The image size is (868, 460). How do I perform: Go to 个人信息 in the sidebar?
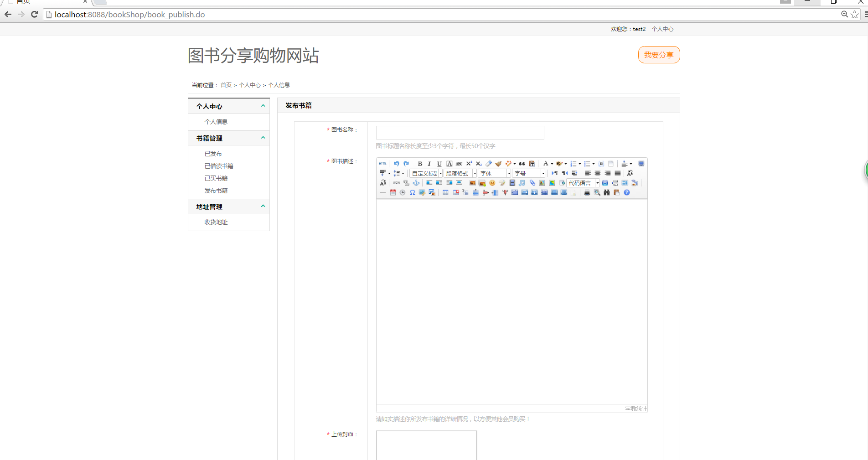pyautogui.click(x=216, y=122)
